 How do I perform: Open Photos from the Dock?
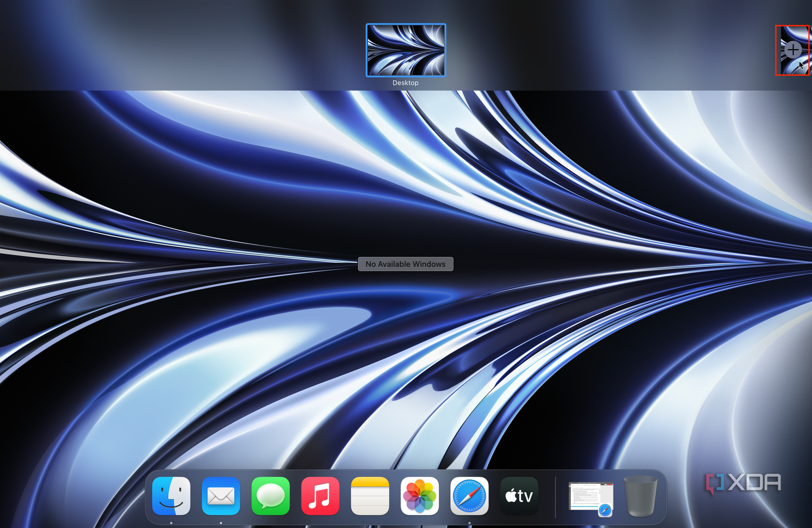click(419, 496)
